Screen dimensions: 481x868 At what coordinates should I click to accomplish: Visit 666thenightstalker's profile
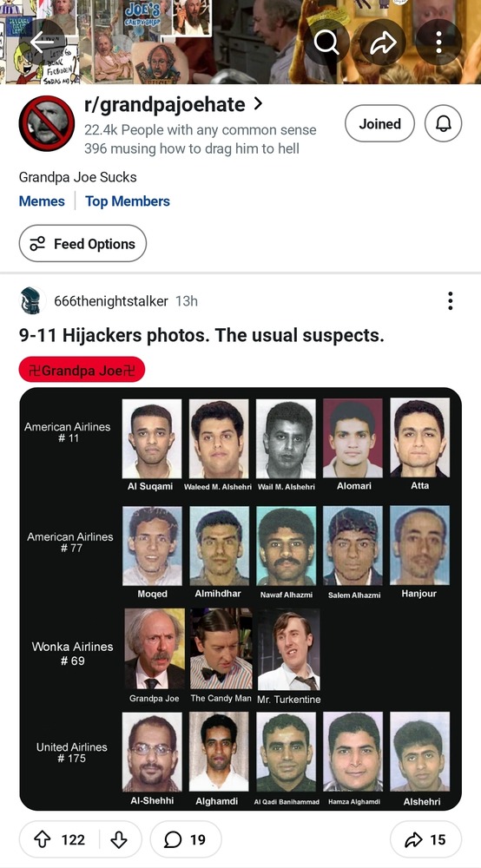[111, 301]
